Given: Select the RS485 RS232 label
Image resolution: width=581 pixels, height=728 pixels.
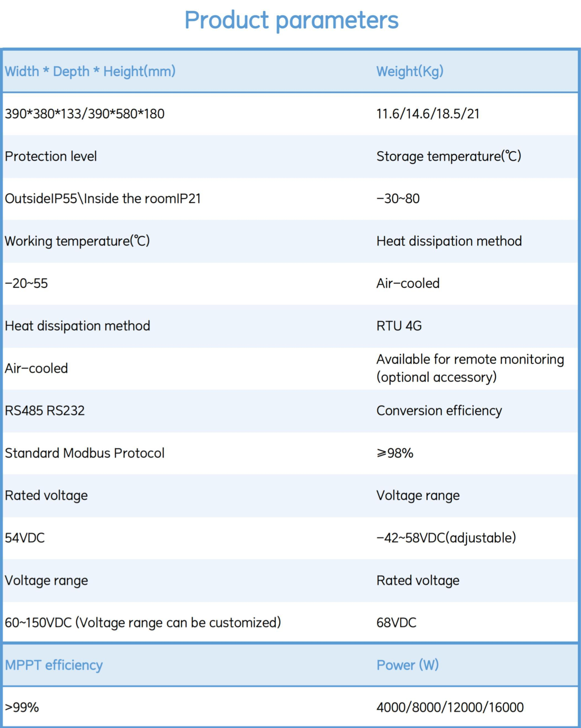Looking at the screenshot, I should click(45, 411).
